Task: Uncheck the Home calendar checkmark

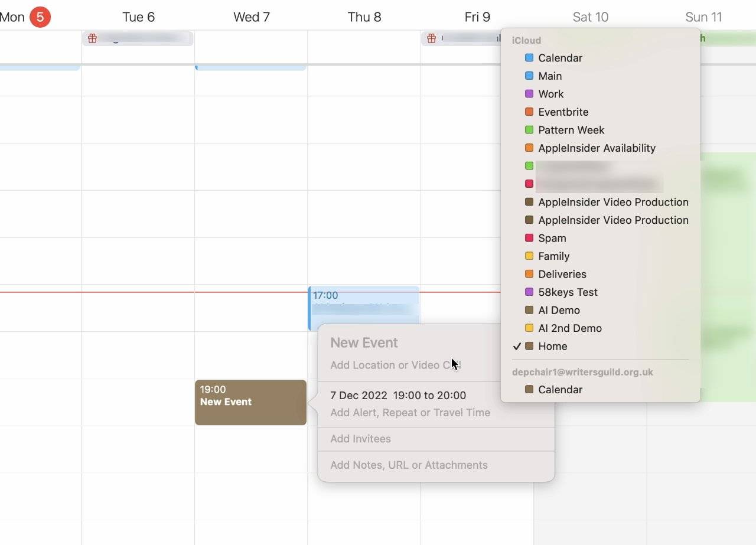Action: [x=517, y=346]
